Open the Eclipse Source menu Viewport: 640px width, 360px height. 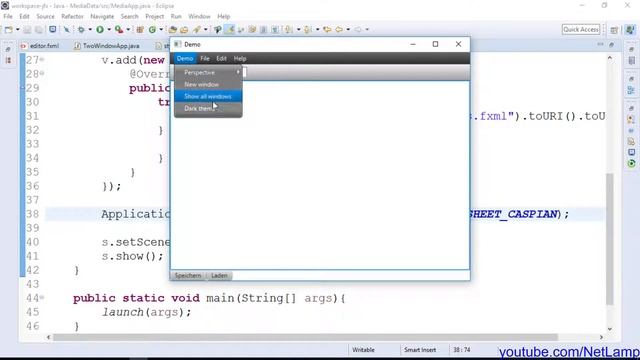pyautogui.click(x=45, y=16)
